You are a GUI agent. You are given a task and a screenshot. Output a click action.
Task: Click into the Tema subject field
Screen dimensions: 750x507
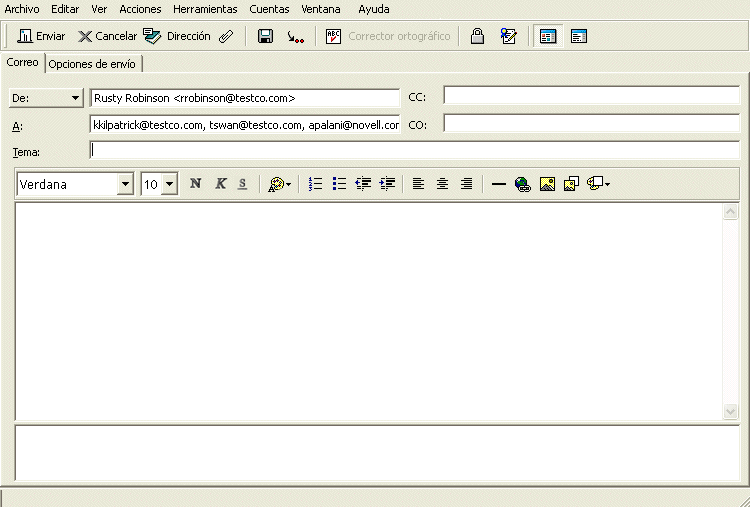(415, 150)
